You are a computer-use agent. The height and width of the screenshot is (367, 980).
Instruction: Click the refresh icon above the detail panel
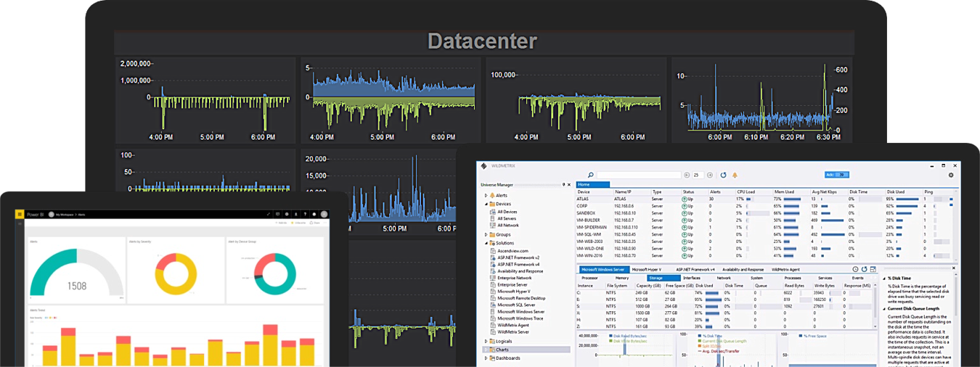[x=864, y=269]
